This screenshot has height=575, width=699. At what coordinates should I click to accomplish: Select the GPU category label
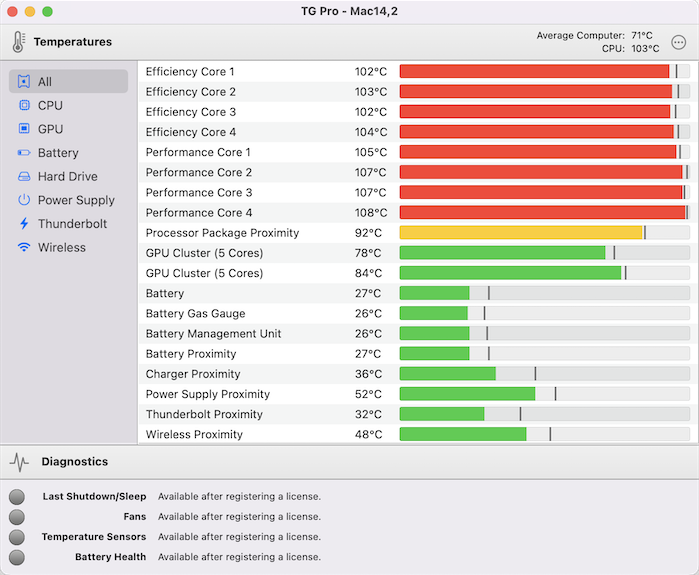coord(50,129)
